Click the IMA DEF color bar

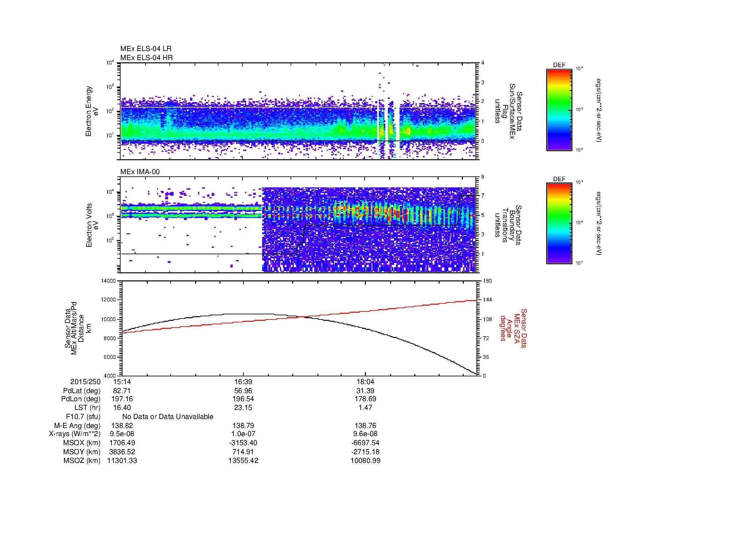click(559, 224)
